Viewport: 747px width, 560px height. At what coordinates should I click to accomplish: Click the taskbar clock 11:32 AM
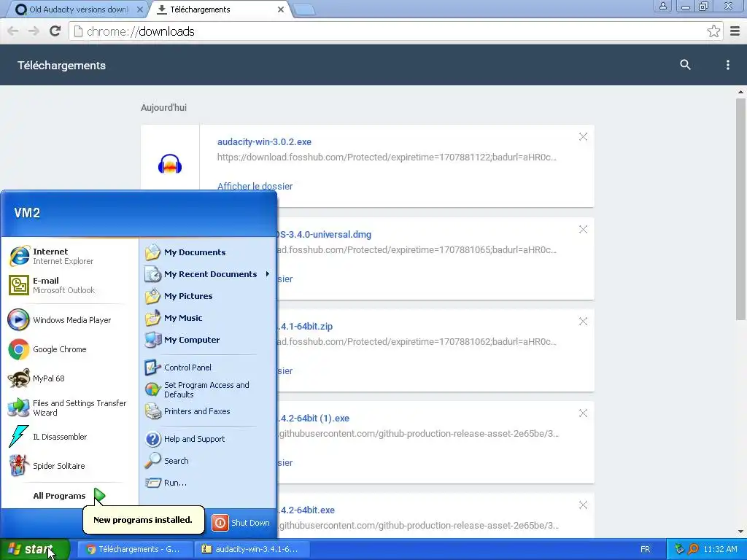coord(720,549)
